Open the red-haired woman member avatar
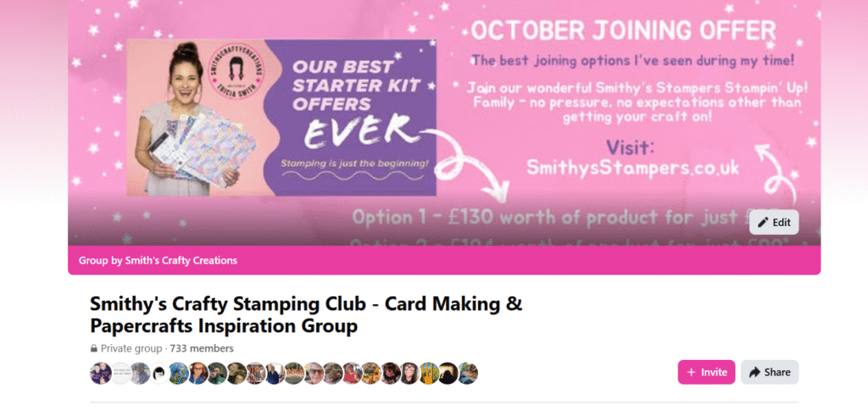Viewport: 868px width, 410px height. [197, 373]
